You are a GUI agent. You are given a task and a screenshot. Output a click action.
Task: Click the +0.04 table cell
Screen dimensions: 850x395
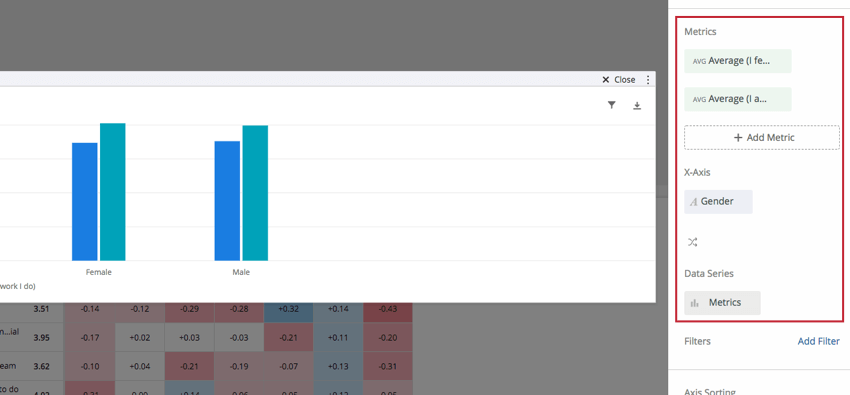140,366
